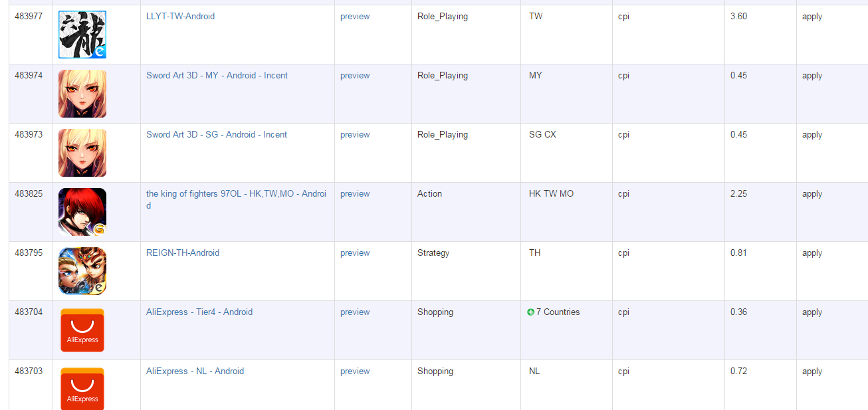The width and height of the screenshot is (868, 410).
Task: Click the Sword Art 3D MY app icon
Action: [x=82, y=94]
